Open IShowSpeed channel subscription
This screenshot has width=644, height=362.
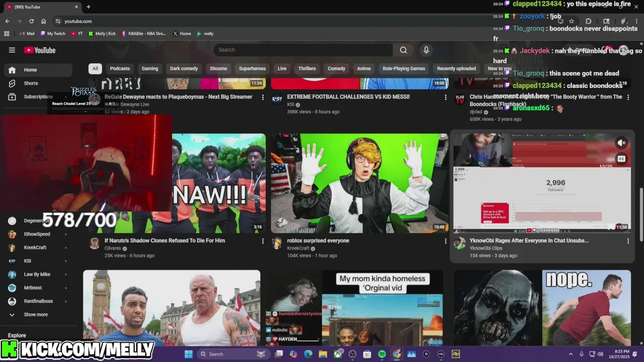pyautogui.click(x=38, y=234)
